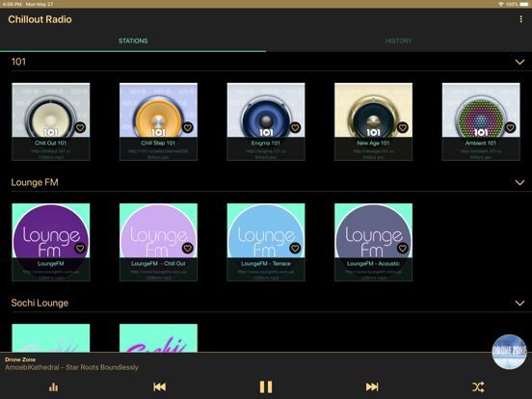Favorite the Chill Out 101 station

80,127
